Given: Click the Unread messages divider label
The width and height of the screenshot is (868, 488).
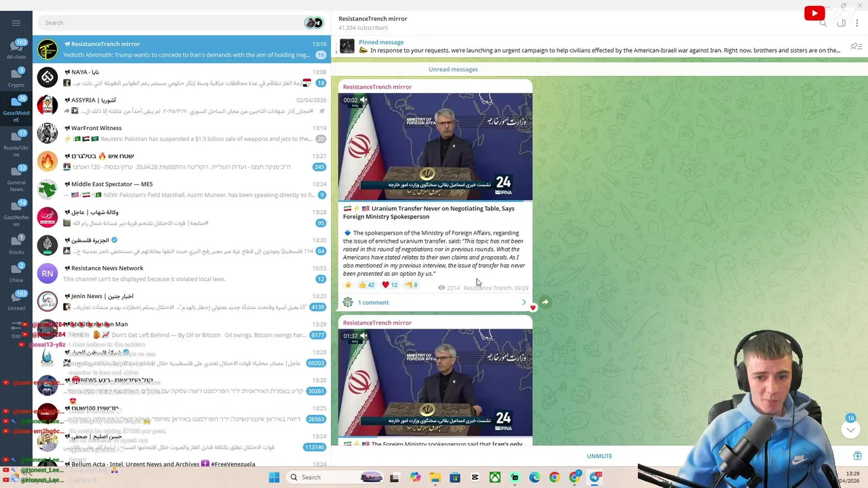Looking at the screenshot, I should pyautogui.click(x=453, y=69).
